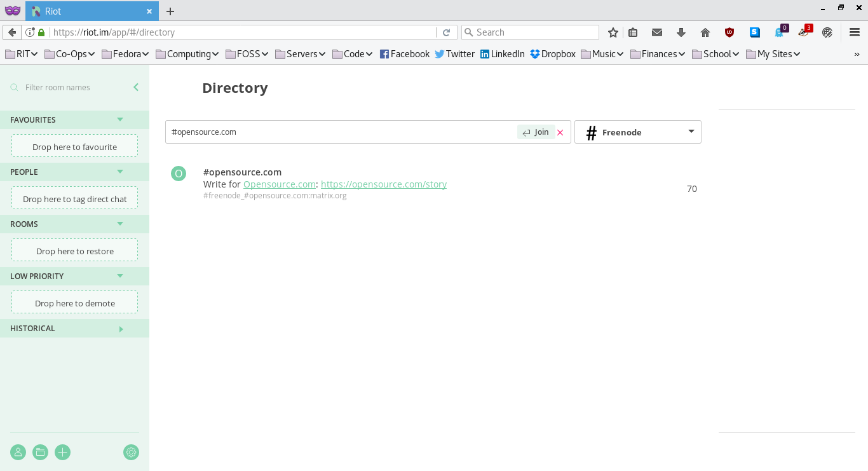Open the Firefox hamburger menu
This screenshot has width=868, height=471.
click(x=855, y=32)
